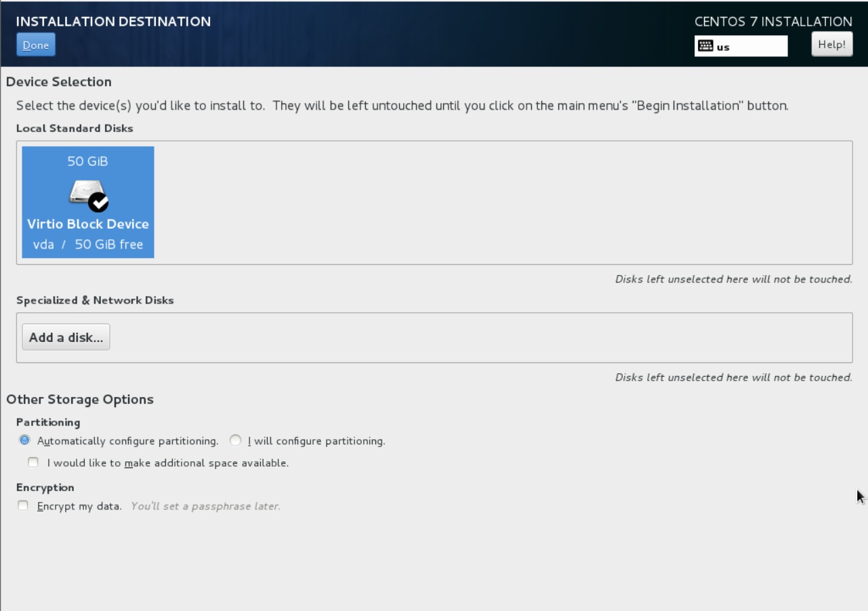Image resolution: width=868 pixels, height=611 pixels.
Task: Click the 'INSTALLATION DESTINATION' title
Action: click(x=113, y=22)
